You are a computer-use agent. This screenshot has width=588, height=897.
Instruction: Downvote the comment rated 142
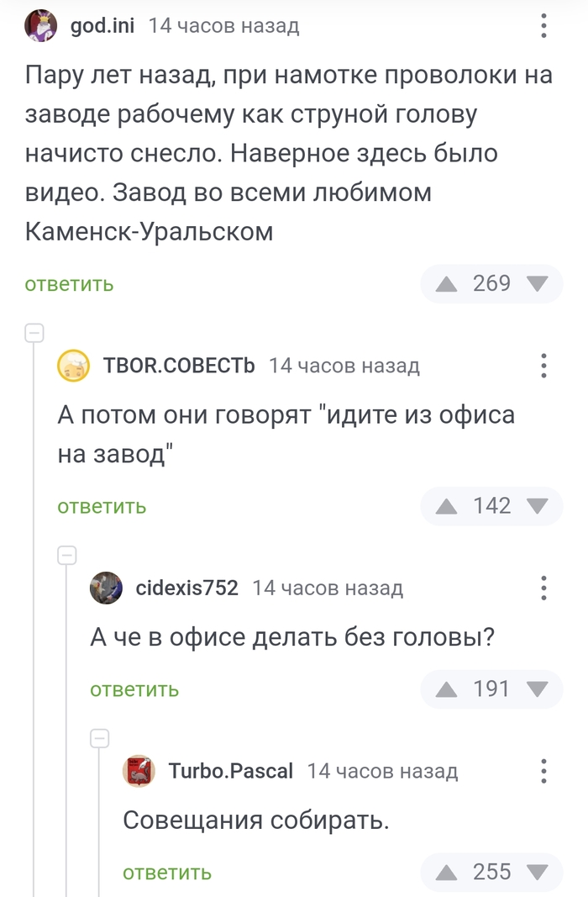tap(538, 505)
